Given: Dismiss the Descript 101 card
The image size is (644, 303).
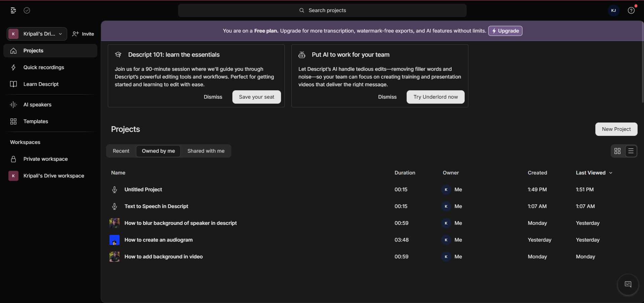Looking at the screenshot, I should pos(213,97).
